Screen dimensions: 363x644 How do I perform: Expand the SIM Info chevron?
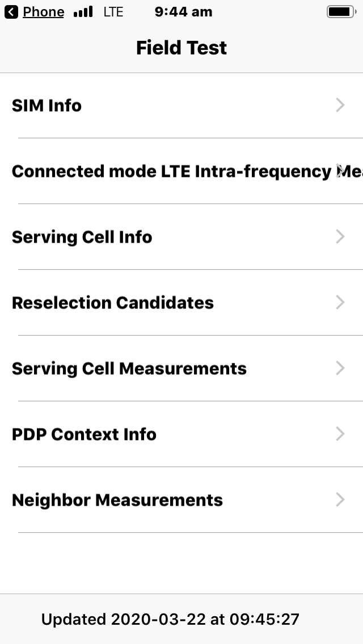tap(340, 105)
